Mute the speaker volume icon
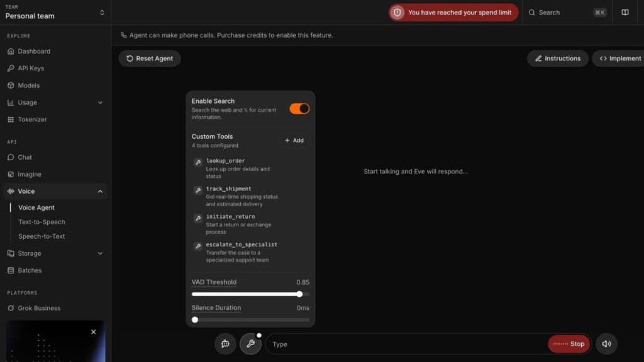The width and height of the screenshot is (644, 362). click(x=606, y=344)
